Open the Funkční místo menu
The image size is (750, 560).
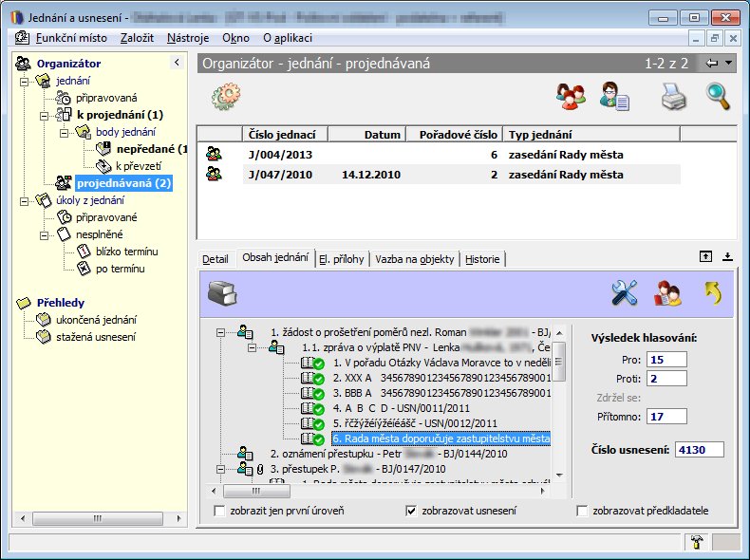point(71,38)
